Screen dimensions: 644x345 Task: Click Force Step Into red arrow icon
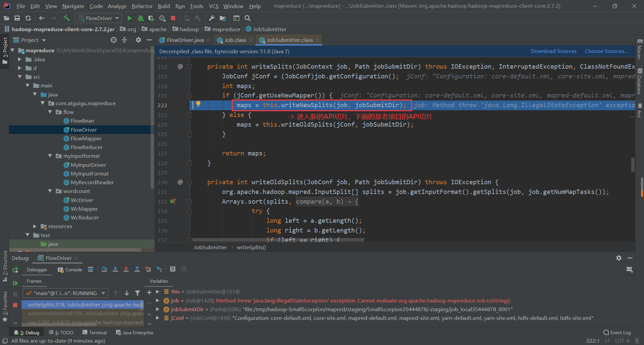click(126, 269)
